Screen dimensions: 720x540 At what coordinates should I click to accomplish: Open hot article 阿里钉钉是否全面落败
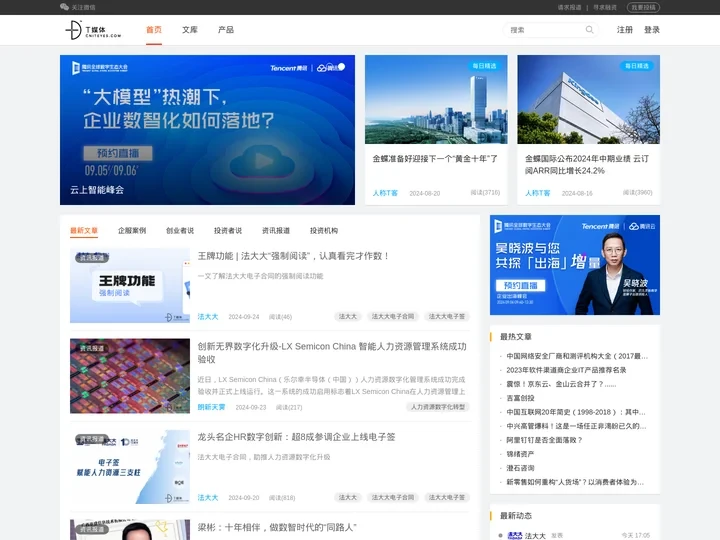click(x=544, y=440)
